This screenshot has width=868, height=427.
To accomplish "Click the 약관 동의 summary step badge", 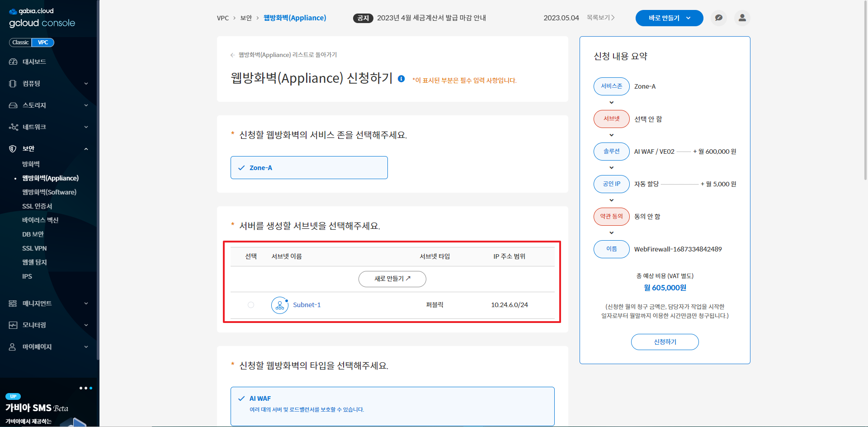I will point(611,216).
